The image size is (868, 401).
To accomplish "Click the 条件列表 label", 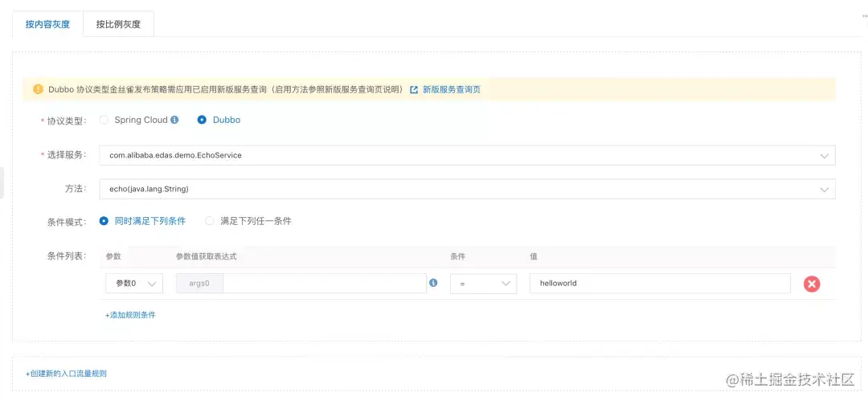I will (67, 256).
